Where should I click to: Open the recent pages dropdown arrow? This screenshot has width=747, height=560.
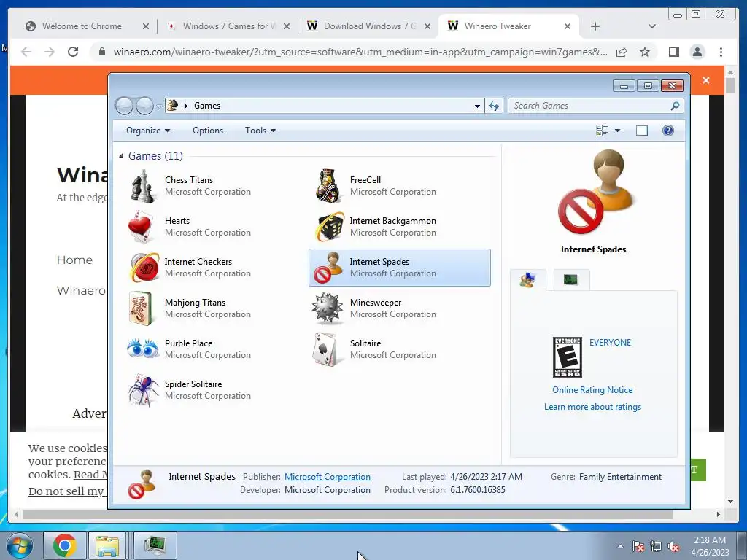point(158,106)
